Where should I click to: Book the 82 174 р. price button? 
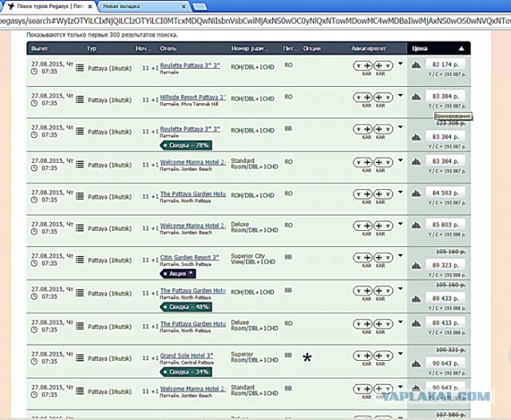(446, 65)
